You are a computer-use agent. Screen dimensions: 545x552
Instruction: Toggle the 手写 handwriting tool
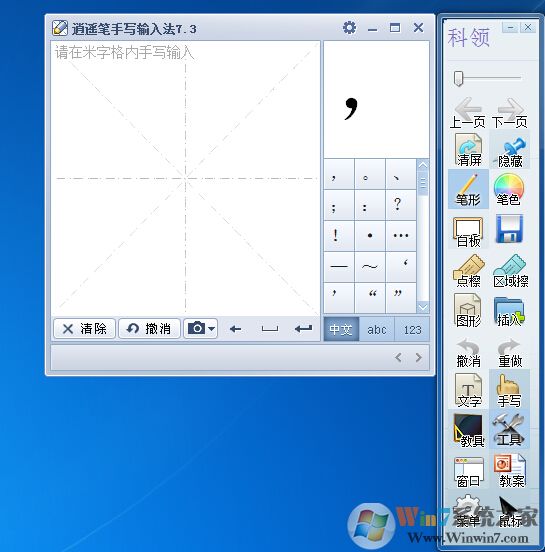[509, 389]
